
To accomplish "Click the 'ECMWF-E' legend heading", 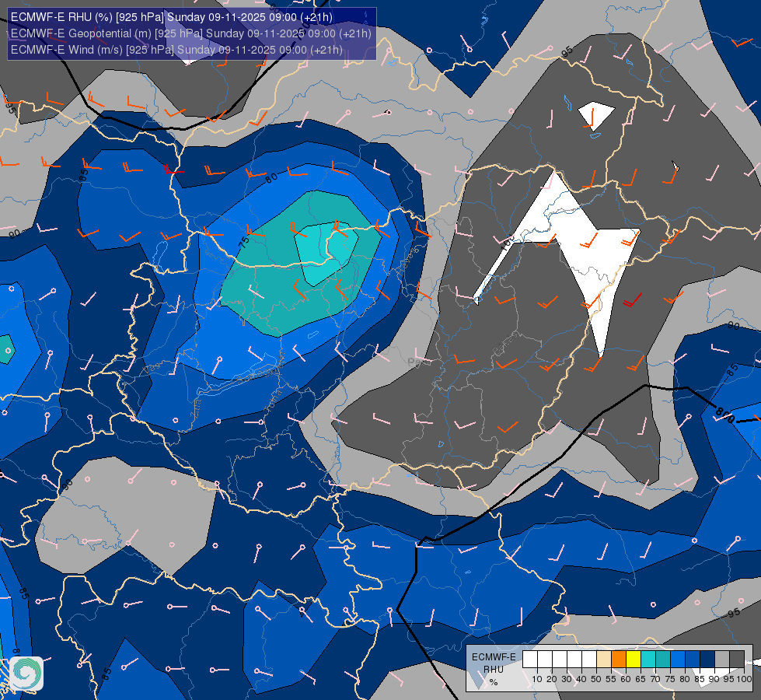I will pyautogui.click(x=494, y=656).
